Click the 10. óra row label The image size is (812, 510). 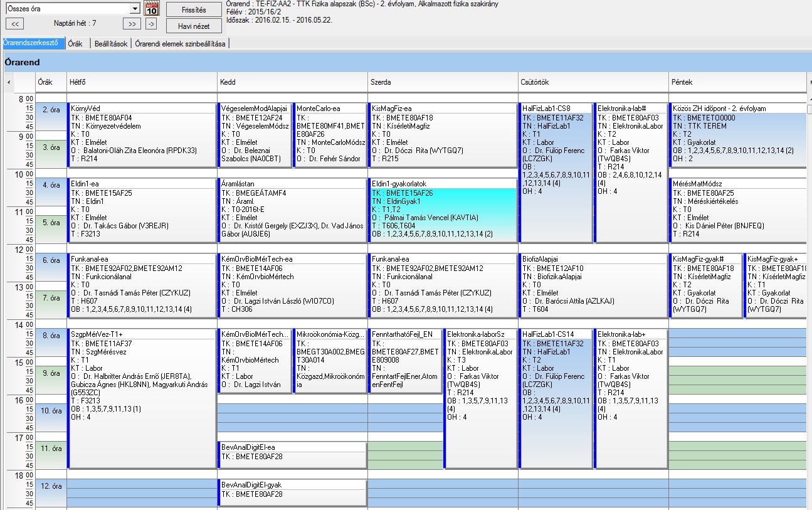(50, 411)
